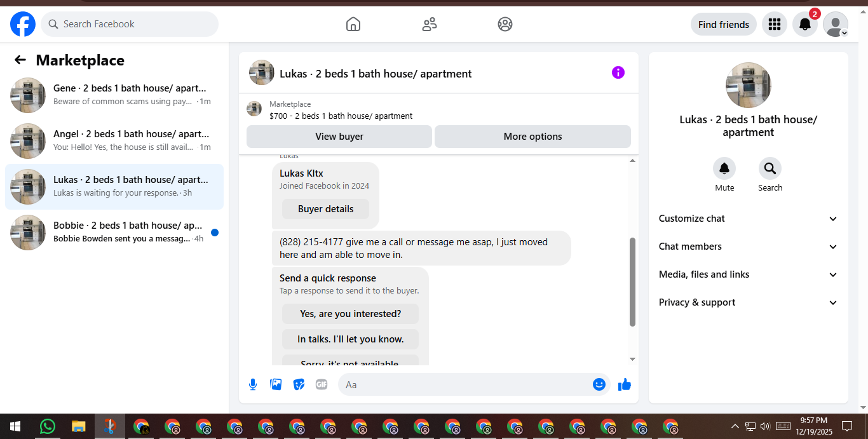Search in conversation magnifier icon
The height and width of the screenshot is (439, 868).
(770, 168)
